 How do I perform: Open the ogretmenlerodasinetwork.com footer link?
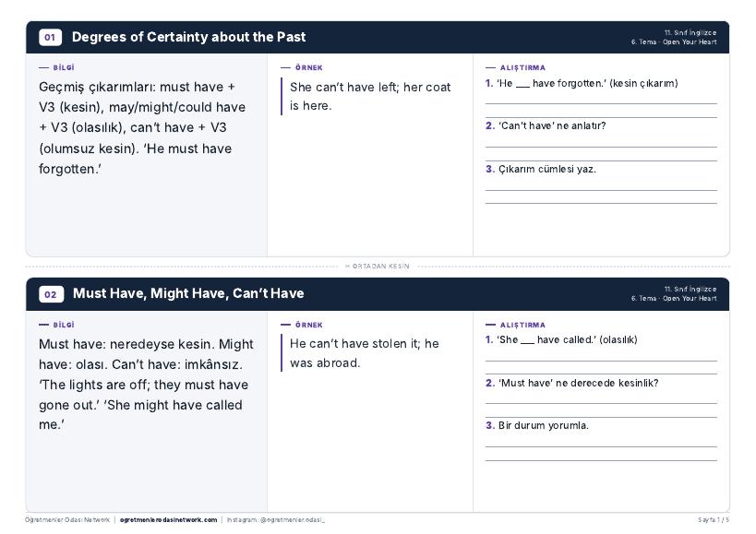[x=168, y=519]
